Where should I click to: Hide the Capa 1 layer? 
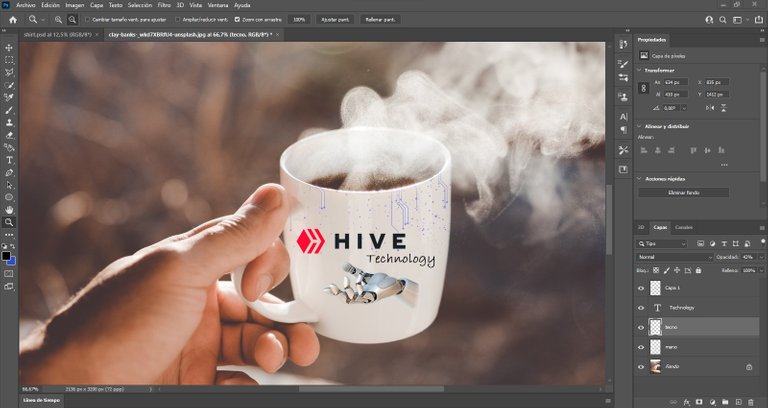coord(641,288)
